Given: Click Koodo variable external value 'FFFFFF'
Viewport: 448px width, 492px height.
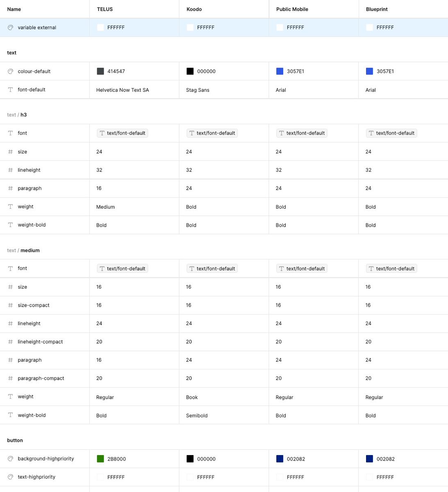Looking at the screenshot, I should tap(206, 27).
